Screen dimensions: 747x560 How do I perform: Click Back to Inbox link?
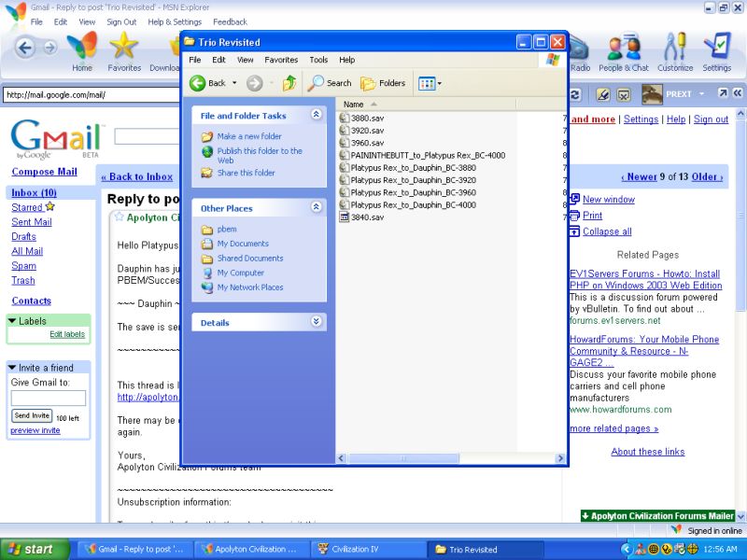pyautogui.click(x=136, y=177)
